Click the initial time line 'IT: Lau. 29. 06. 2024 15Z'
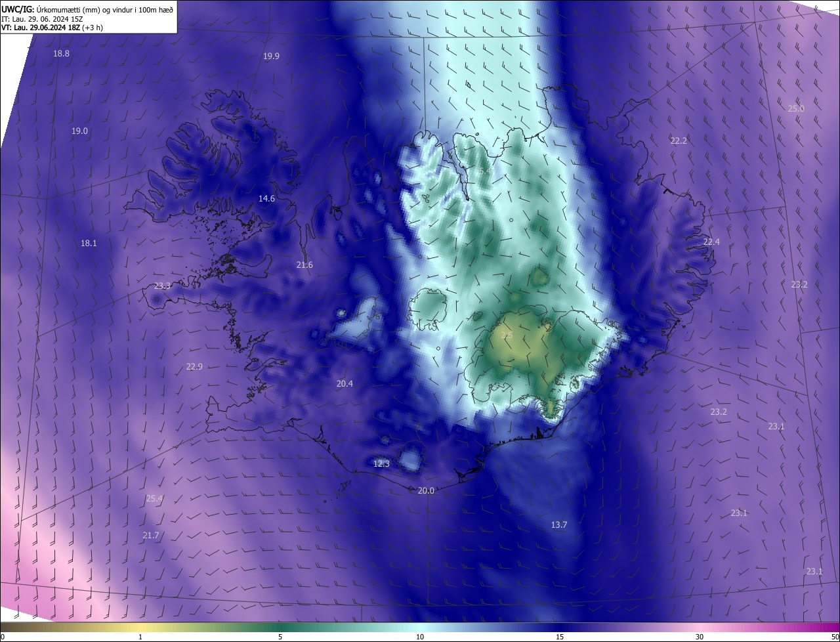The height and width of the screenshot is (642, 840). pyautogui.click(x=42, y=19)
